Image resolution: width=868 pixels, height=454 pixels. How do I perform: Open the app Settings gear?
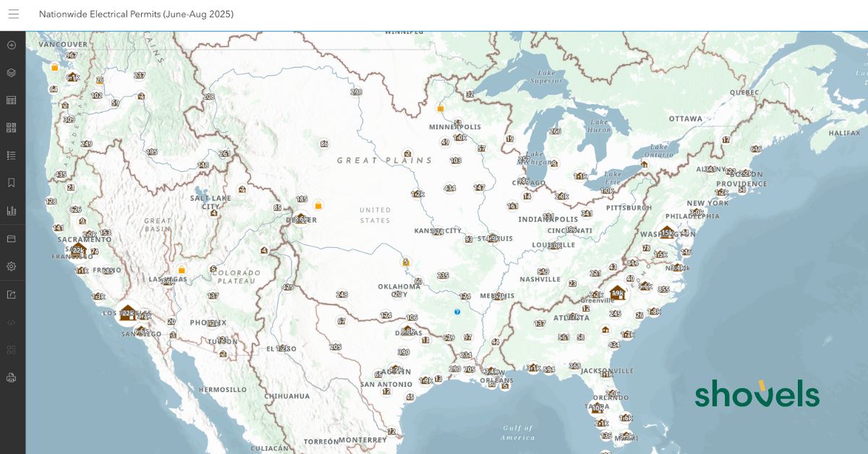[11, 266]
